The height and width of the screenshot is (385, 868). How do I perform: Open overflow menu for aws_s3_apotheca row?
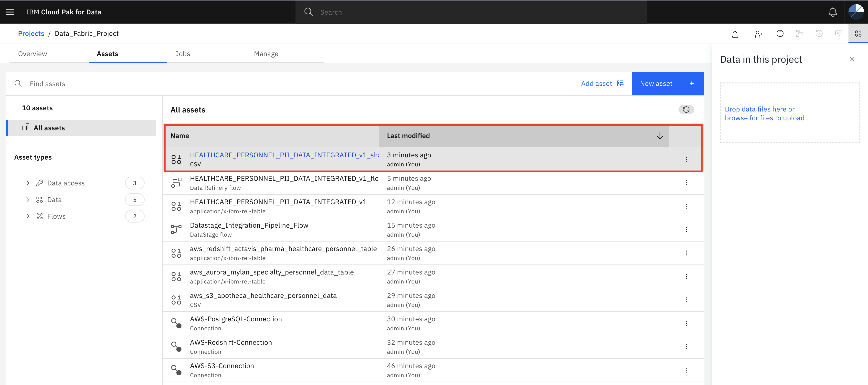coord(686,300)
